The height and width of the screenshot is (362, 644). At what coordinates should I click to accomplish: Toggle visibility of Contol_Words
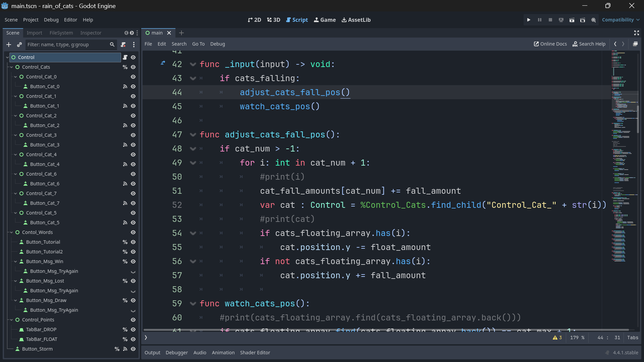point(133,232)
